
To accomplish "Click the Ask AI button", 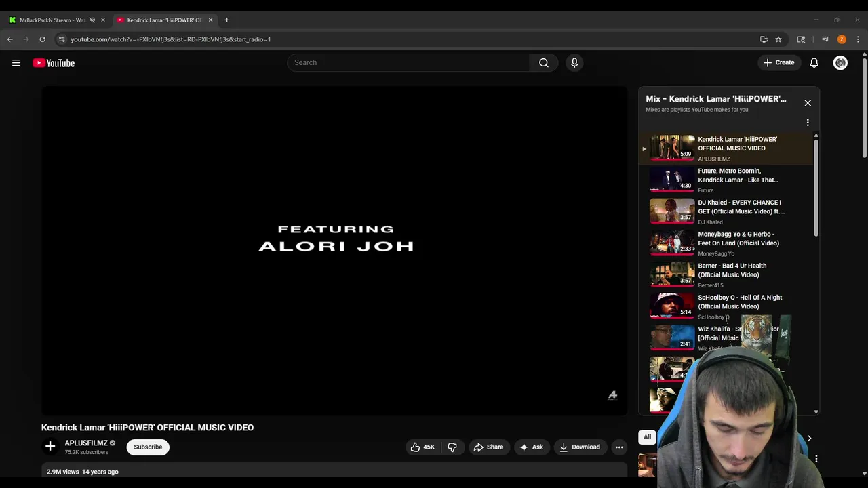I will click(531, 447).
